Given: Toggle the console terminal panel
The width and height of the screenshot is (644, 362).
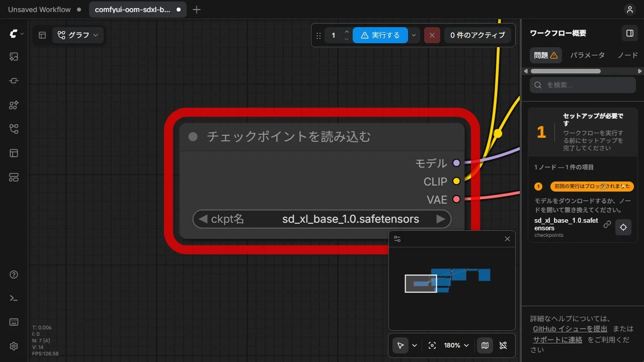Looking at the screenshot, I should point(14,298).
